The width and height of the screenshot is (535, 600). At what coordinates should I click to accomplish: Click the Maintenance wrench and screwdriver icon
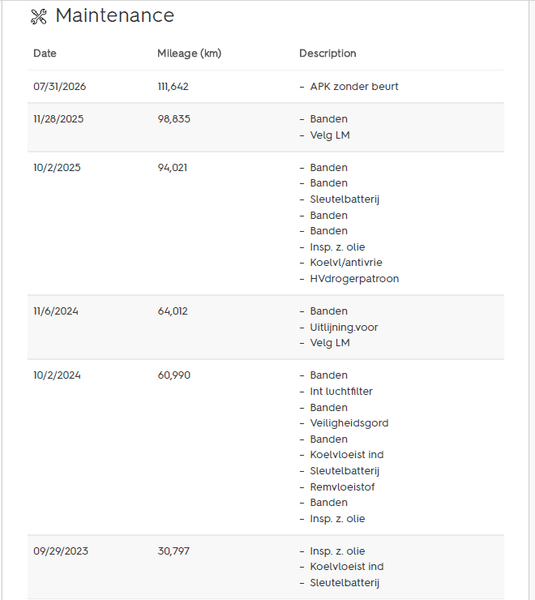39,16
